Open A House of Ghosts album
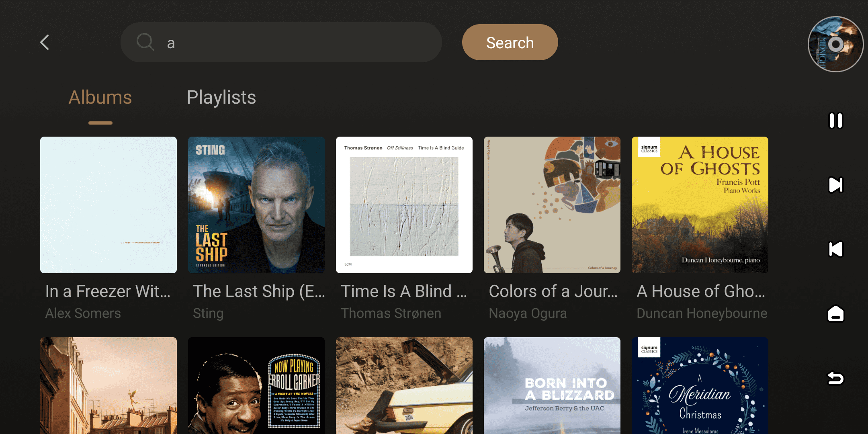Image resolution: width=868 pixels, height=434 pixels. [700, 205]
